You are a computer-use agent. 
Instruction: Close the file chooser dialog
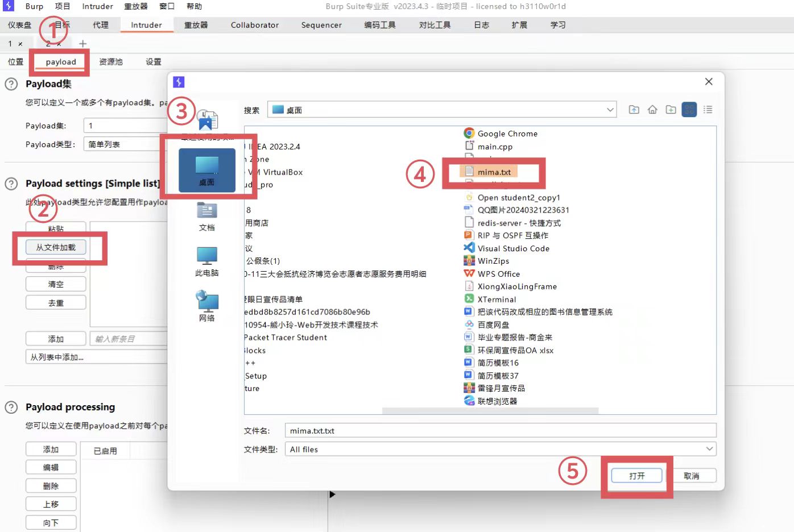(x=709, y=81)
